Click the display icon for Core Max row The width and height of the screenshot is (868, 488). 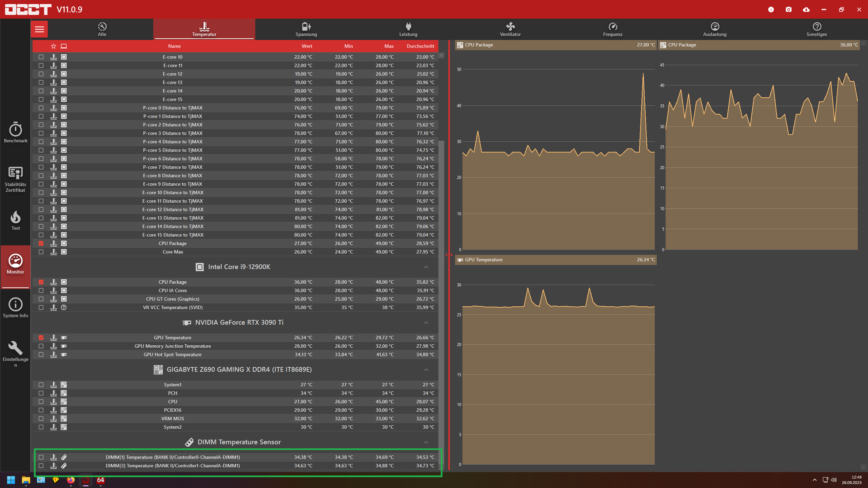[x=64, y=252]
